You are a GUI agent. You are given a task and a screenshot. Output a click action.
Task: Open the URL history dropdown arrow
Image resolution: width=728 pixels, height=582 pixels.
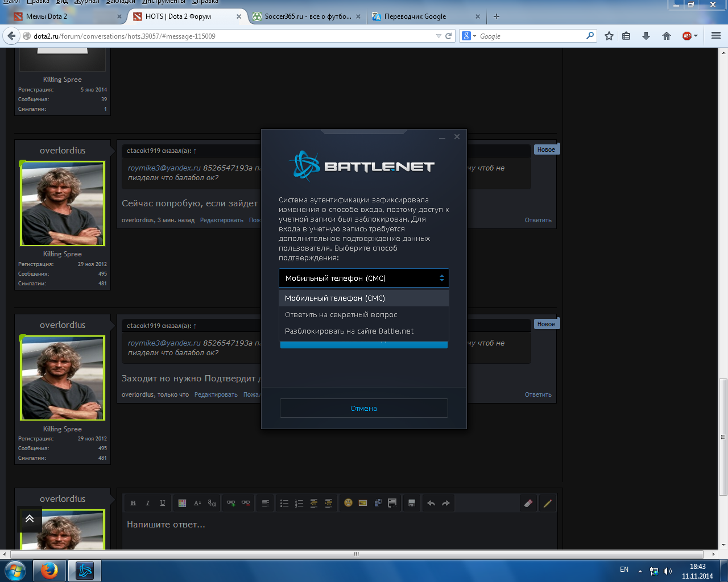point(439,36)
